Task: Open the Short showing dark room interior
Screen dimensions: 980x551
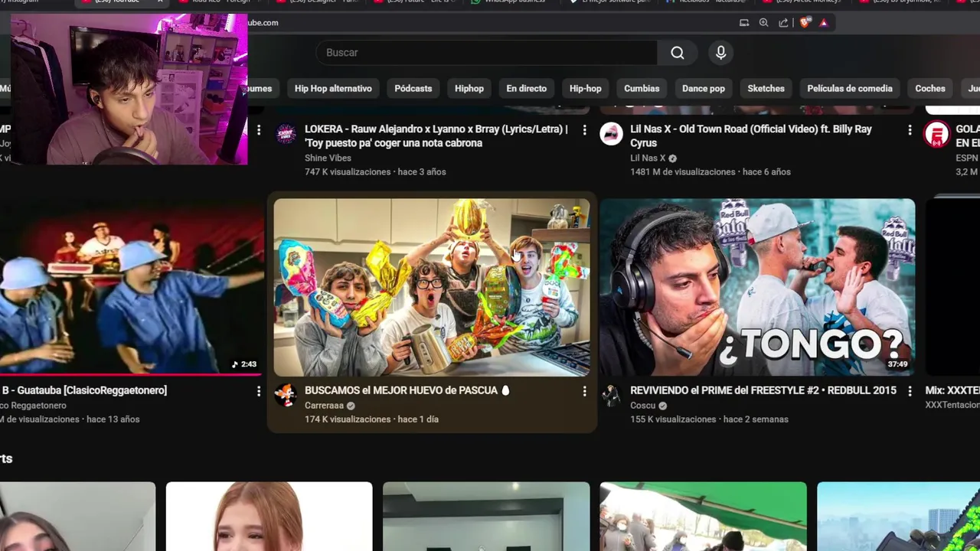Action: pyautogui.click(x=486, y=517)
